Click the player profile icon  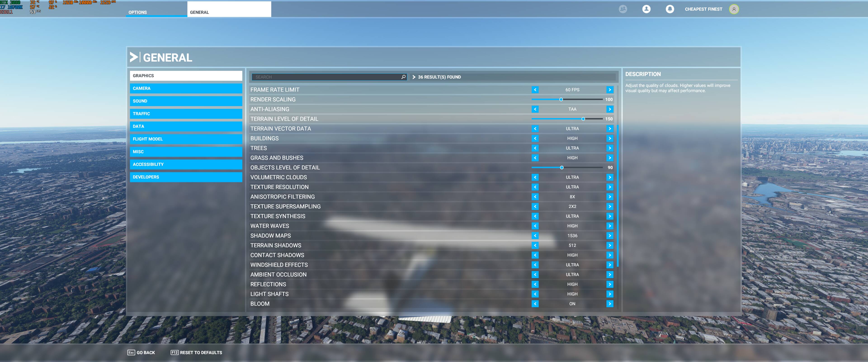click(646, 9)
